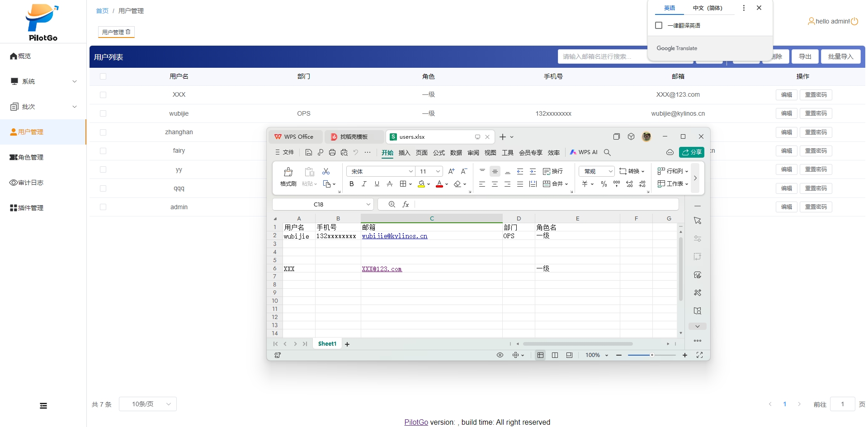Select the Format Painter tool
The height and width of the screenshot is (427, 868).
pos(288,177)
